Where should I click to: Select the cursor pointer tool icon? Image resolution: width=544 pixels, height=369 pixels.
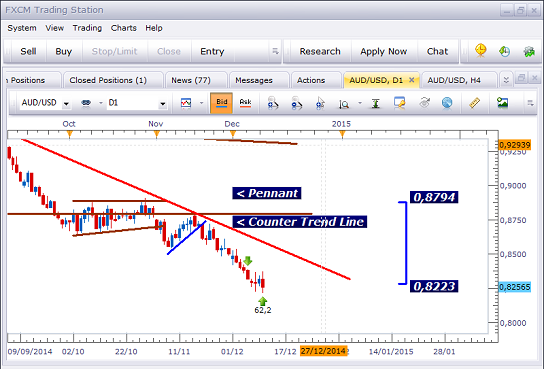pyautogui.click(x=320, y=103)
